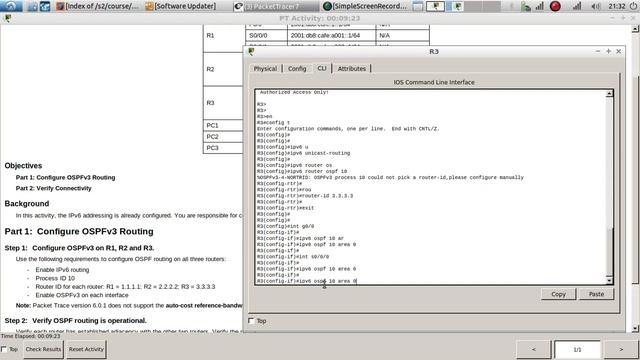Viewport: 640px width, 360px height.
Task: Click 'Part 2: Verify Connectivity' objective
Action: (x=53, y=188)
